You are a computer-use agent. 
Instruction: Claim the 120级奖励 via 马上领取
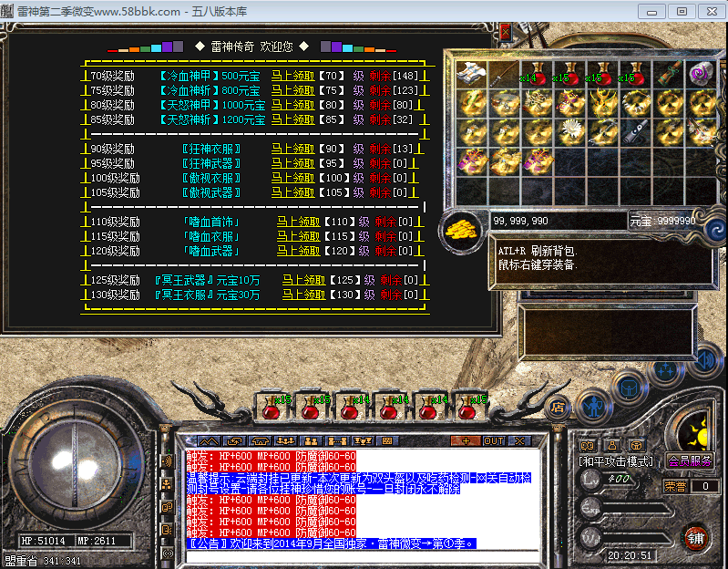pyautogui.click(x=299, y=251)
